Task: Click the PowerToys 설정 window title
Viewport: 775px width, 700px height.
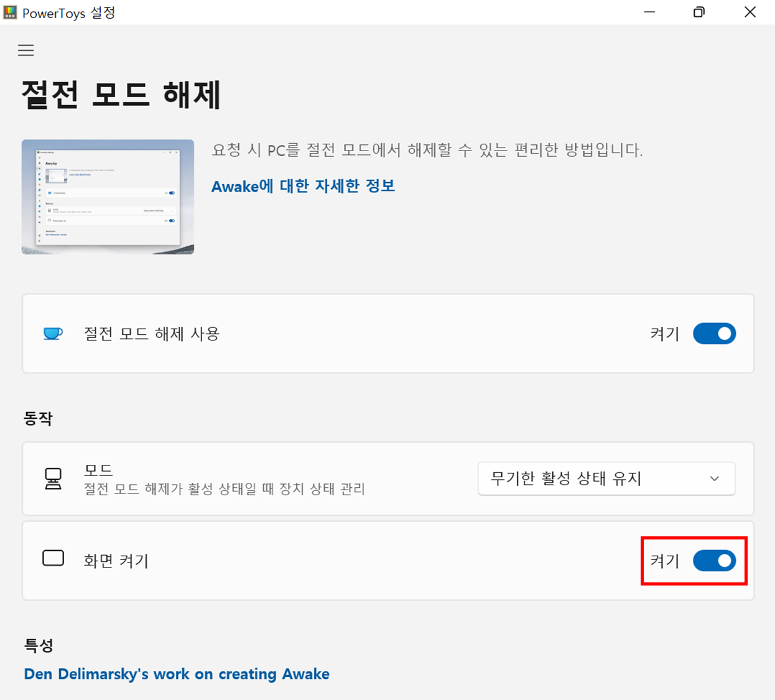Action: (69, 12)
